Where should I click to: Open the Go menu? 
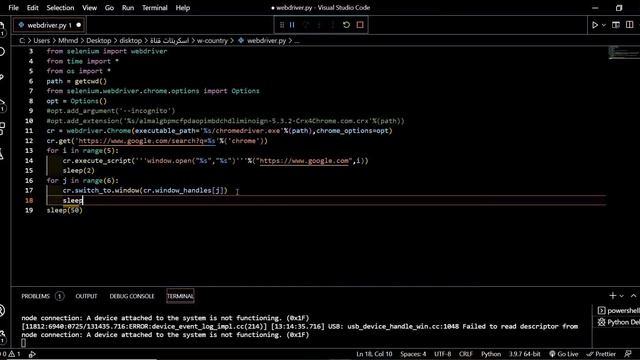point(109,8)
